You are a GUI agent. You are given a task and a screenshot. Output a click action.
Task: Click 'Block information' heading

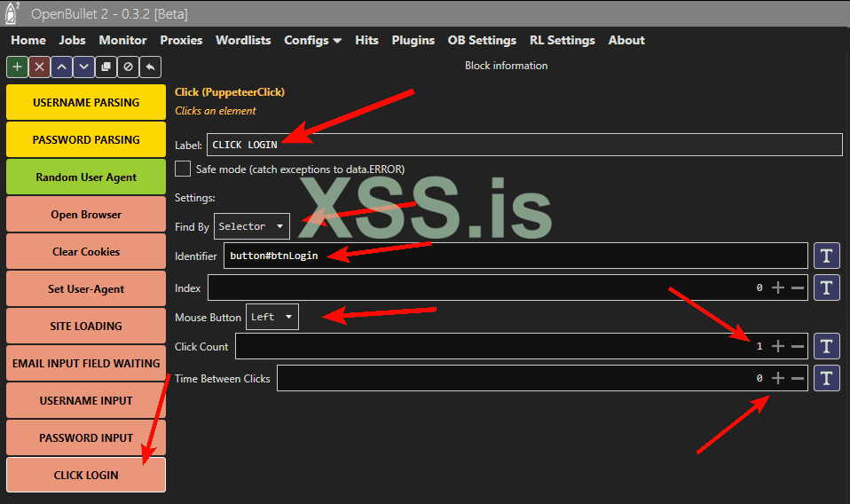pos(507,66)
